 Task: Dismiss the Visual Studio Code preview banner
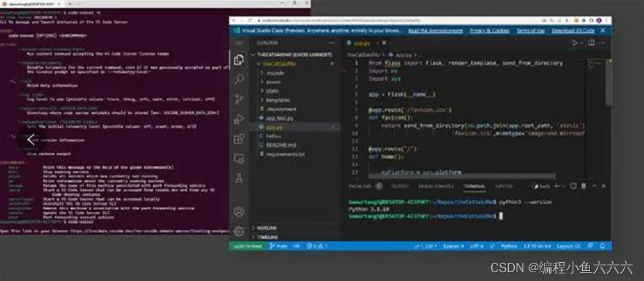(603, 30)
